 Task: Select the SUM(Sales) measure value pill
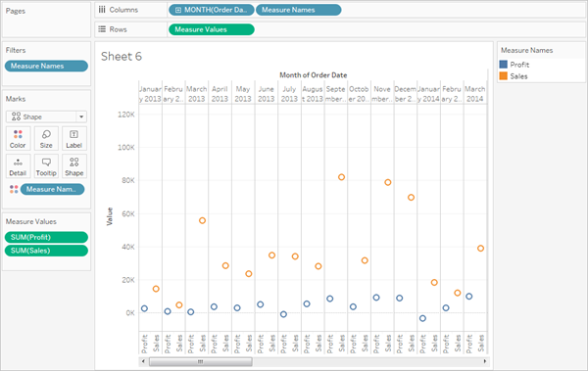click(x=46, y=251)
